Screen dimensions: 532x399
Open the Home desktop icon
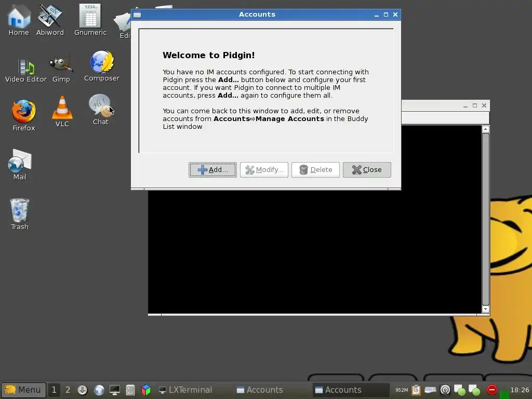[x=19, y=20]
